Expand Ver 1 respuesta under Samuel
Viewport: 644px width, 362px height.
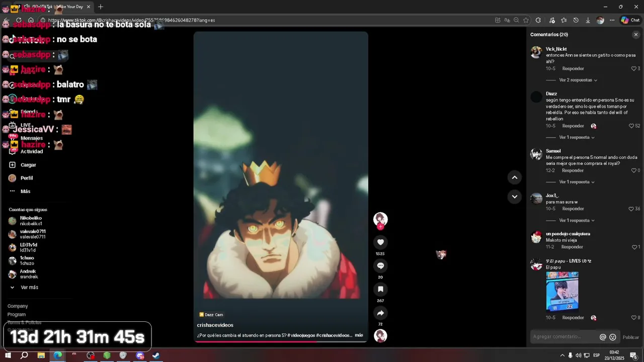click(577, 182)
